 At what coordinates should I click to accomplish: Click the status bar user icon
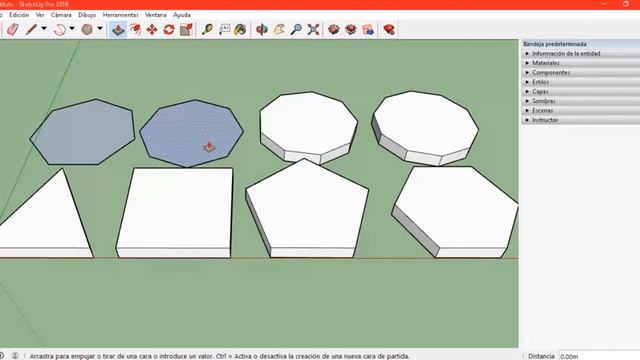coord(15,356)
